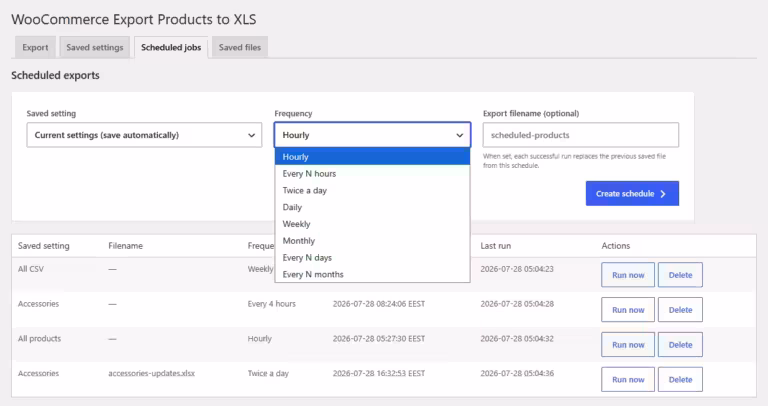Run the Every 4 hours Accessories export now
The height and width of the screenshot is (406, 768).
(x=628, y=310)
